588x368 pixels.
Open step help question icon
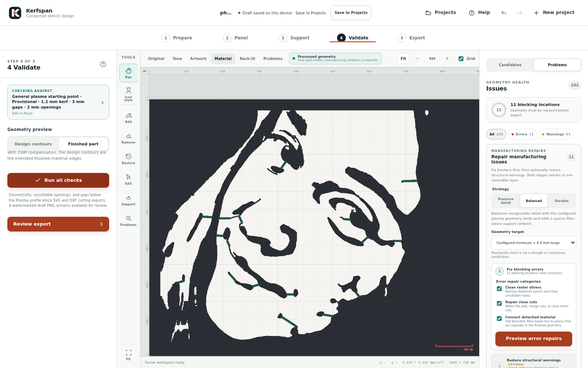tap(103, 64)
